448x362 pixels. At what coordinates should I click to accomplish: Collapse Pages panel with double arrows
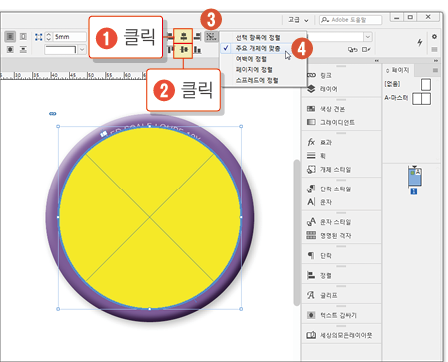(436, 61)
